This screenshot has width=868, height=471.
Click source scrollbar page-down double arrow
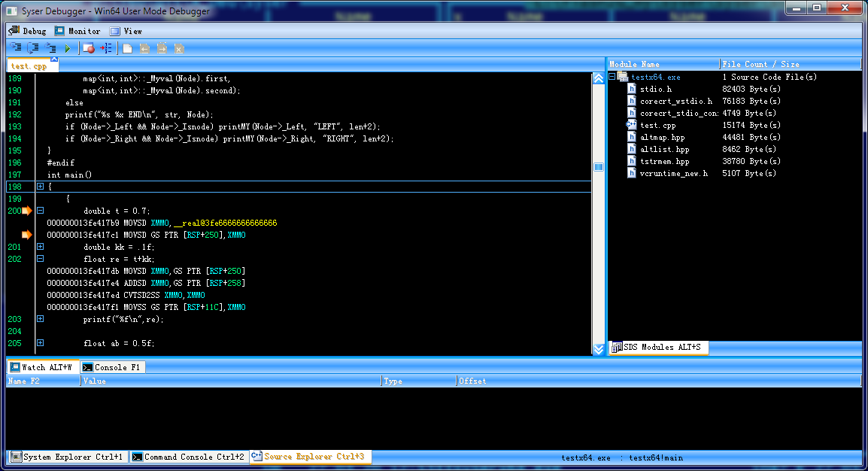[x=599, y=349]
